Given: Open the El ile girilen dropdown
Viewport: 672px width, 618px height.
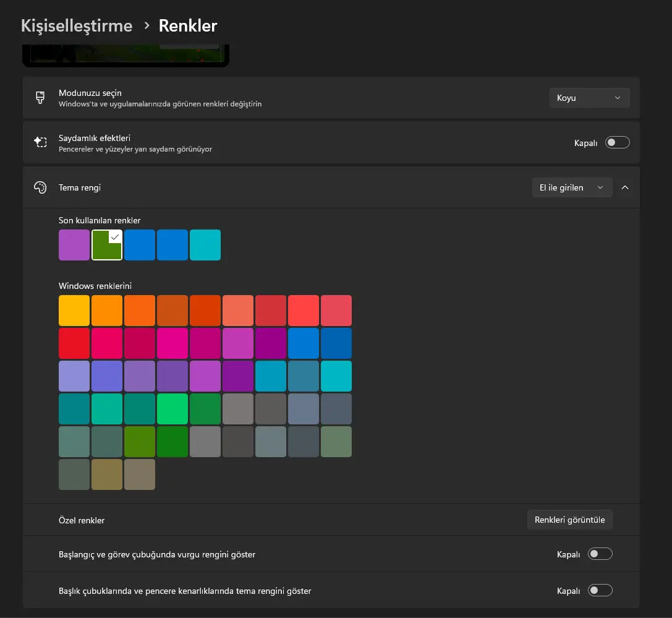Looking at the screenshot, I should pos(572,187).
